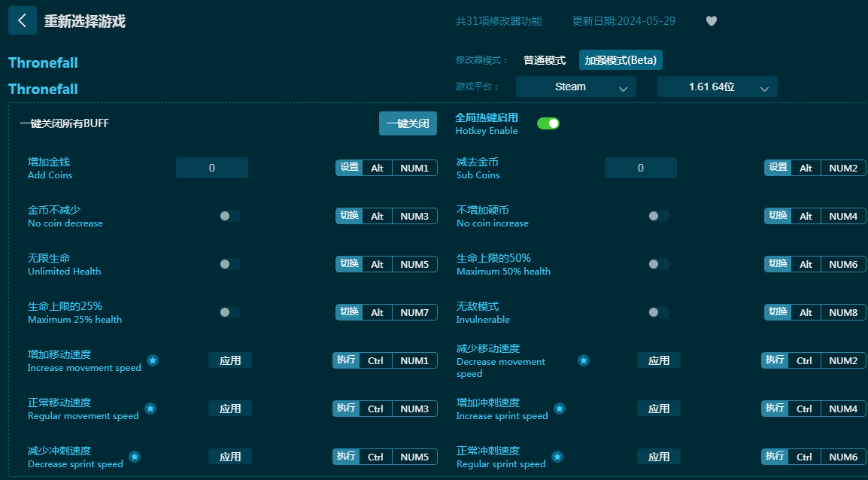Click star icon beside Regular movement speed

click(150, 409)
